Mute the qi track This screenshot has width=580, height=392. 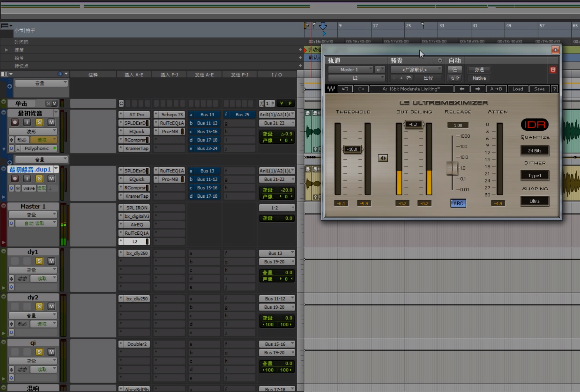(51, 352)
